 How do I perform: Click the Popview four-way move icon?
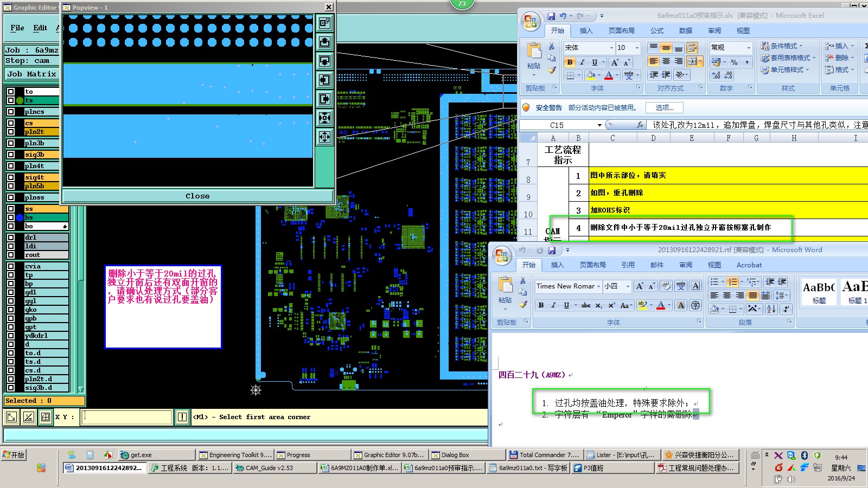[324, 137]
